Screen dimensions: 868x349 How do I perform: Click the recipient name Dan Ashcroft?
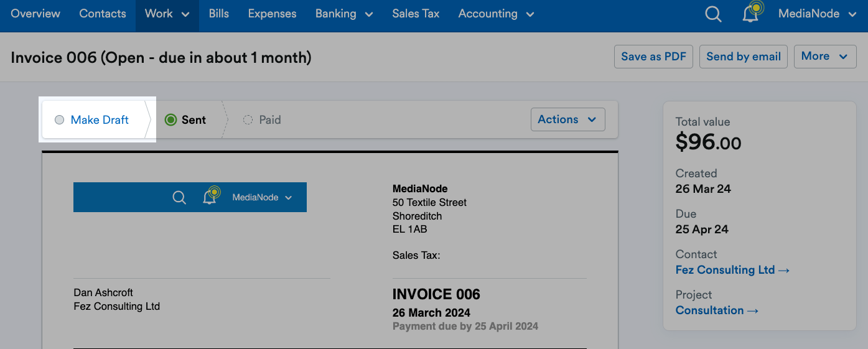click(103, 292)
